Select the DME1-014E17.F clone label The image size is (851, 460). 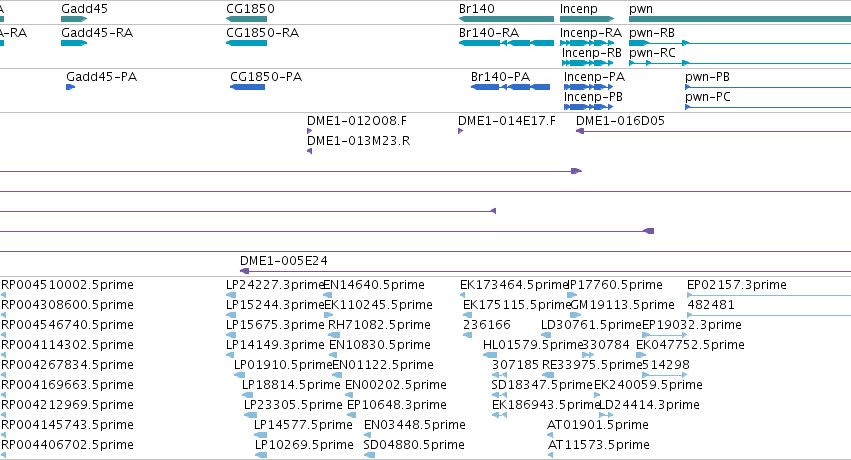[507, 121]
